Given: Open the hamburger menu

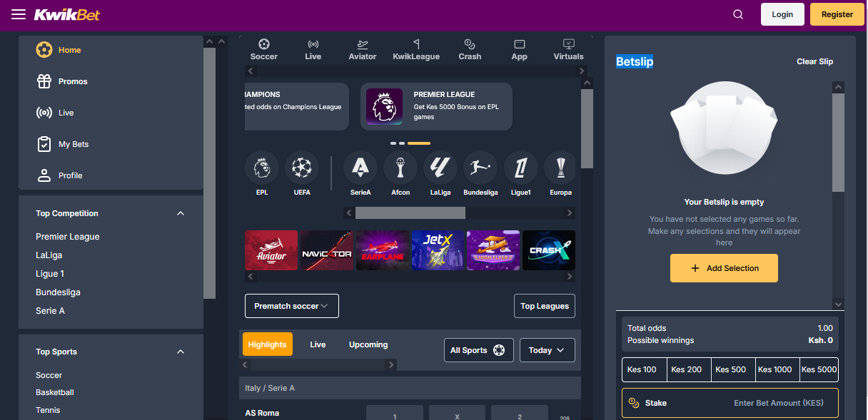Looking at the screenshot, I should point(19,14).
